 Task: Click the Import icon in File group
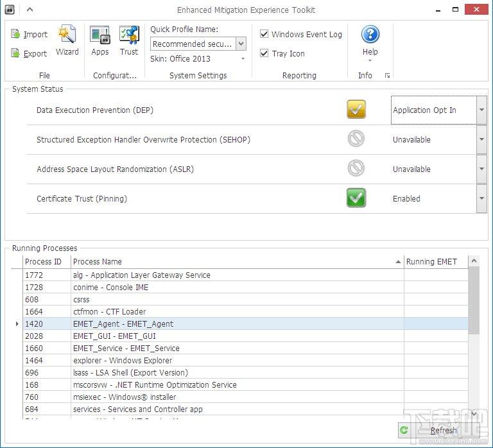point(15,35)
